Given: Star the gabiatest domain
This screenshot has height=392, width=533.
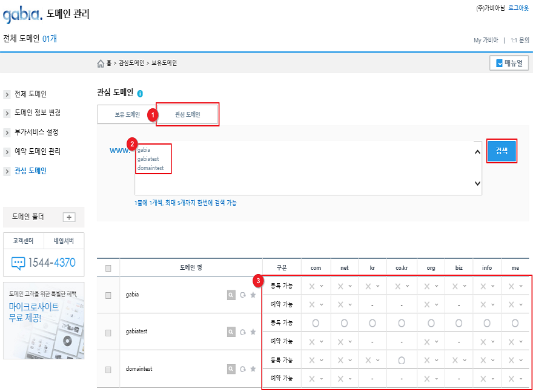Looking at the screenshot, I should point(253,332).
